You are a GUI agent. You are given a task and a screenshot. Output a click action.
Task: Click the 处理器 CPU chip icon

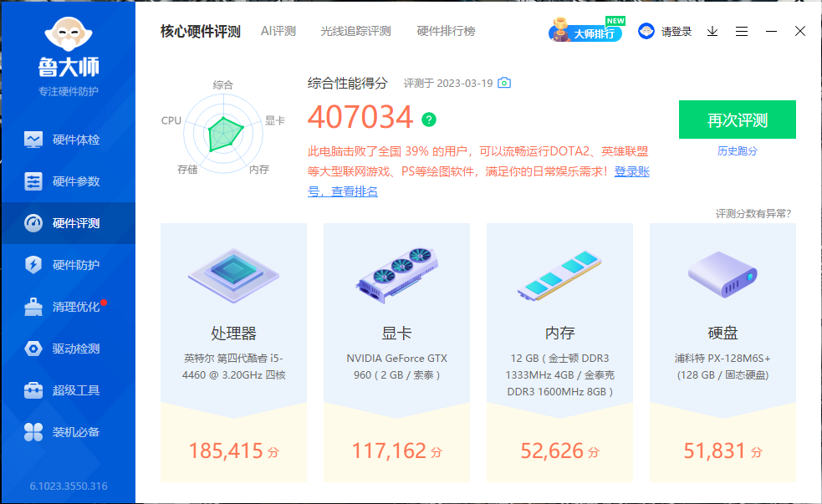pyautogui.click(x=234, y=275)
